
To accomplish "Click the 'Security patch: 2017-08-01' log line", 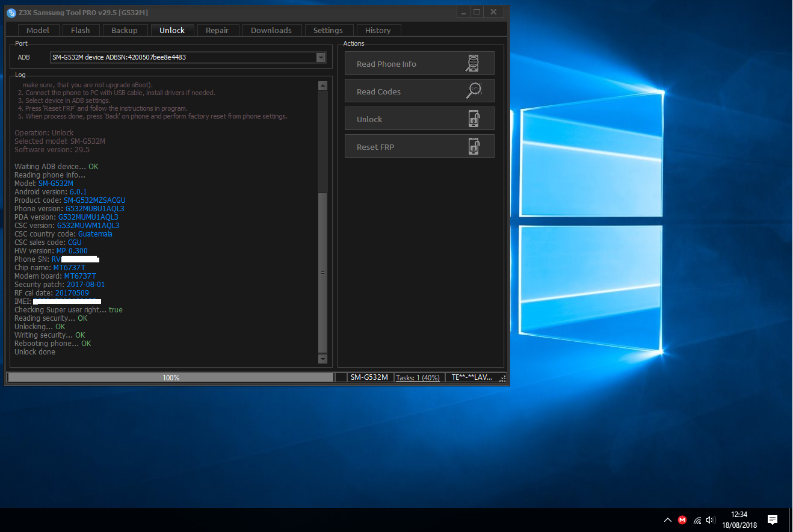I will click(60, 285).
